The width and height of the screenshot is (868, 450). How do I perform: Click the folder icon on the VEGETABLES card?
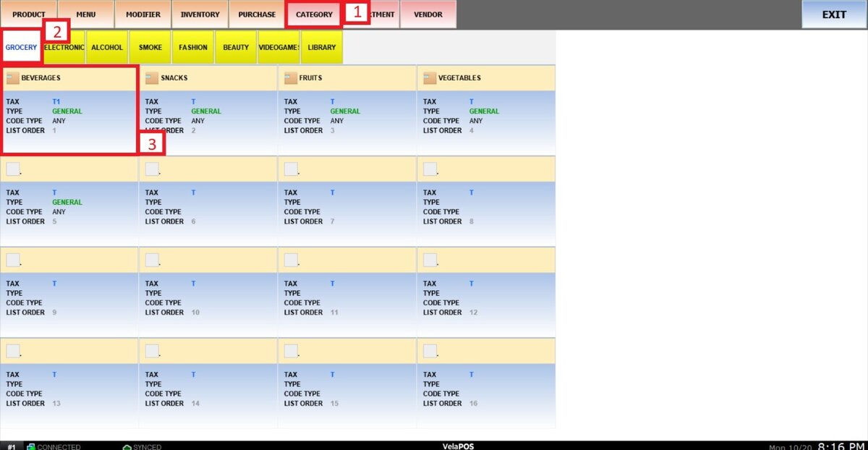430,77
